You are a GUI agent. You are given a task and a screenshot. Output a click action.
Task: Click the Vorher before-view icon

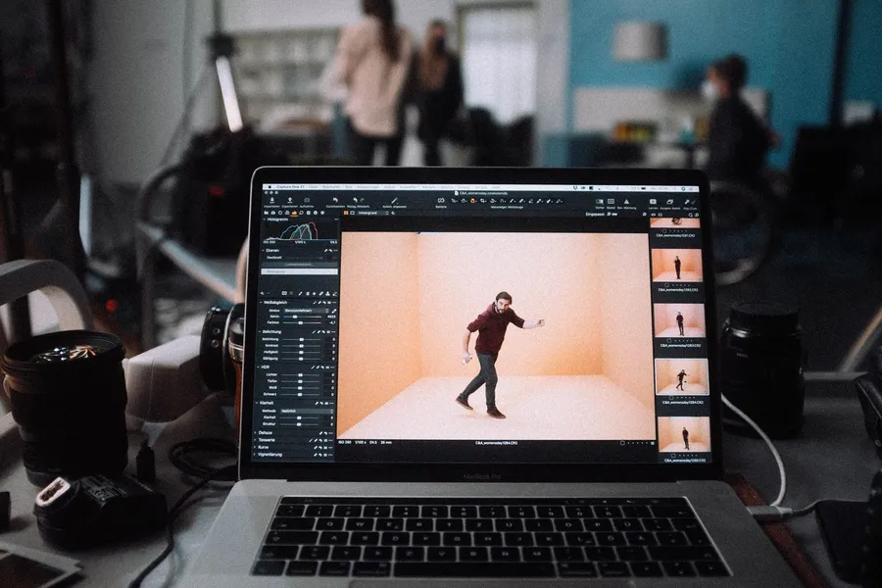coord(600,202)
